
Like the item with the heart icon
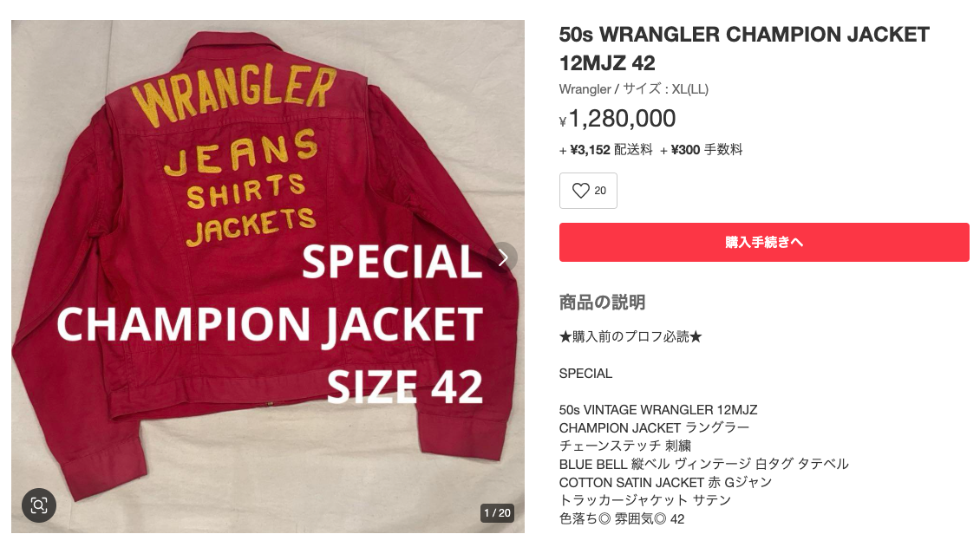(580, 191)
